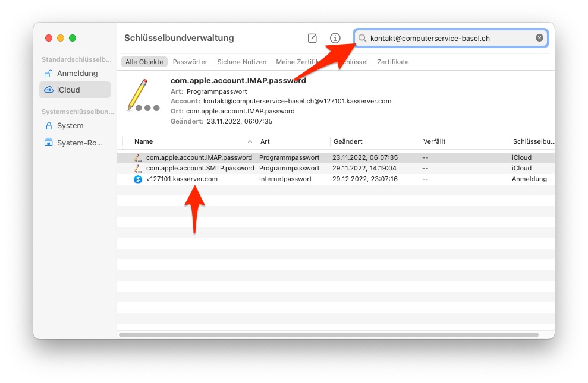Switch to the Sichere Notizen tab
The width and height of the screenshot is (588, 383).
pyautogui.click(x=242, y=62)
